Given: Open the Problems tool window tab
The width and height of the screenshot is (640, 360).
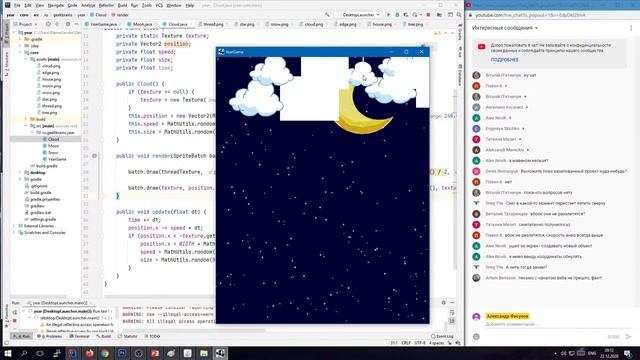Looking at the screenshot, I should [x=50, y=336].
